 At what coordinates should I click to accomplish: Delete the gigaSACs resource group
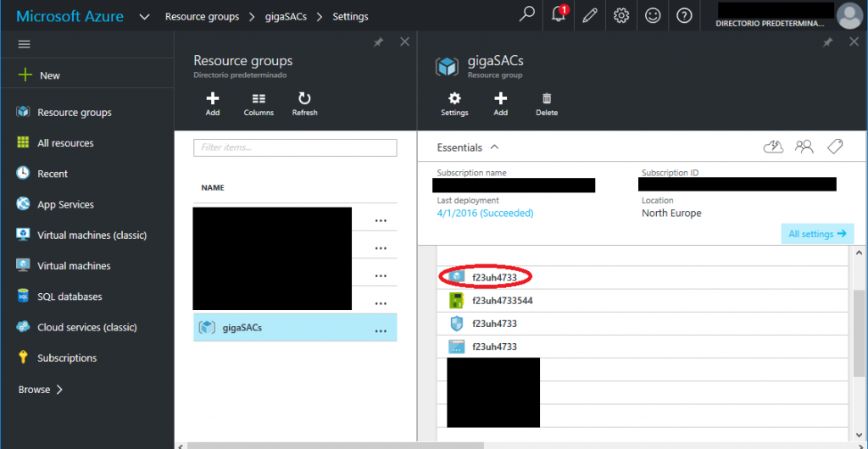click(x=547, y=104)
